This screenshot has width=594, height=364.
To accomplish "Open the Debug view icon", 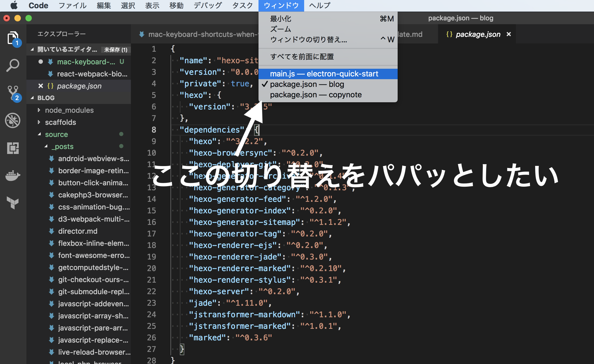I will [13, 120].
